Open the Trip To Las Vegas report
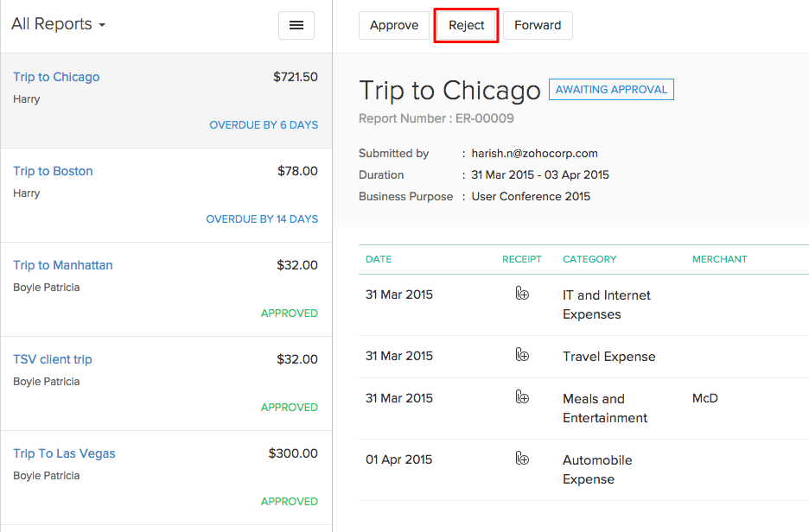 coord(64,453)
